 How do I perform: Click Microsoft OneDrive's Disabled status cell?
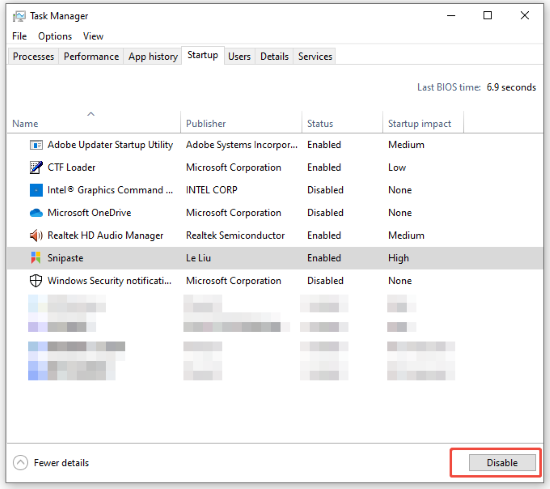(x=325, y=213)
